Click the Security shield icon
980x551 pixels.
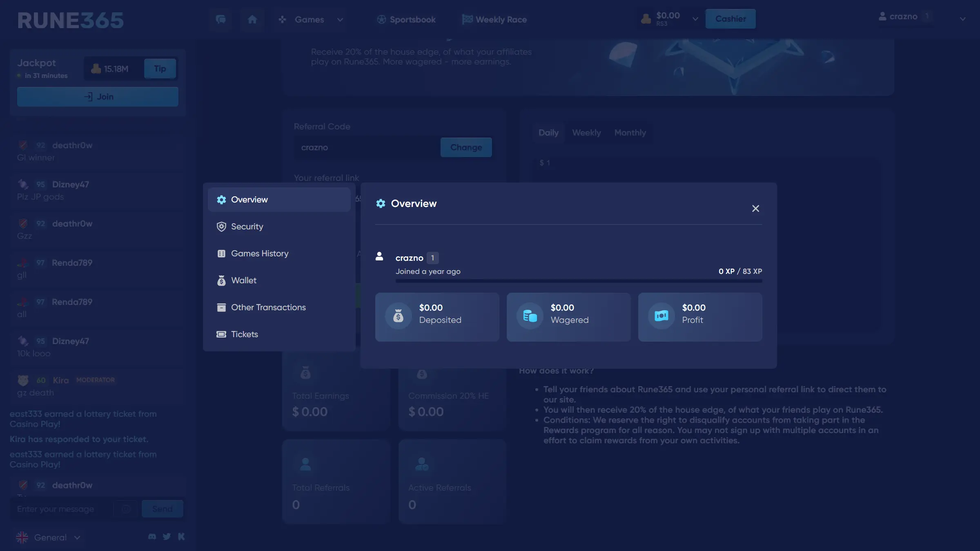[221, 227]
